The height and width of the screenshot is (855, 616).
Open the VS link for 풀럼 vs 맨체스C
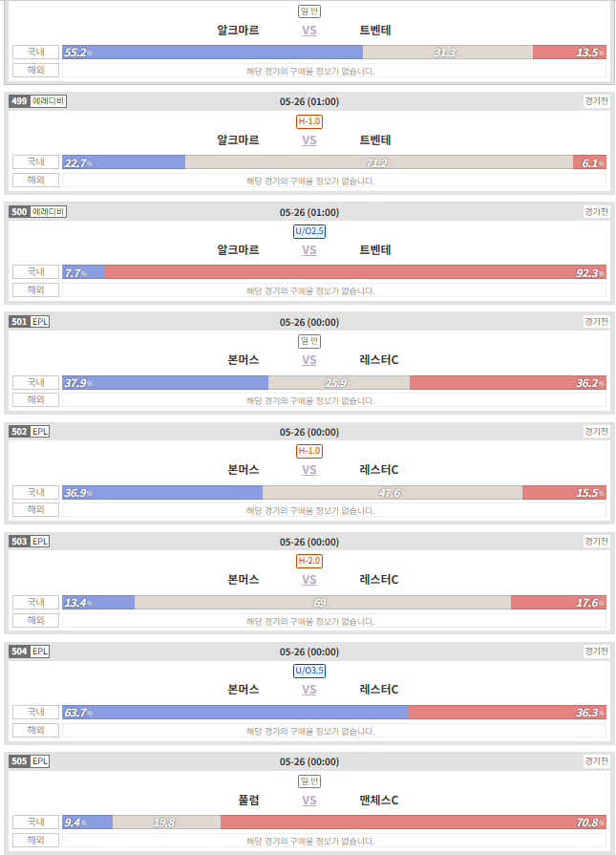(x=309, y=801)
